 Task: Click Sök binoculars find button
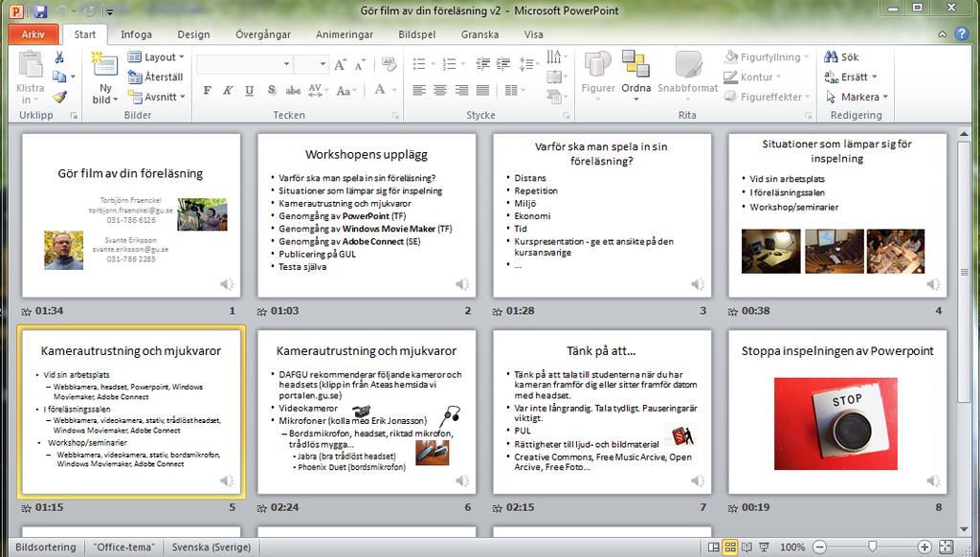841,56
